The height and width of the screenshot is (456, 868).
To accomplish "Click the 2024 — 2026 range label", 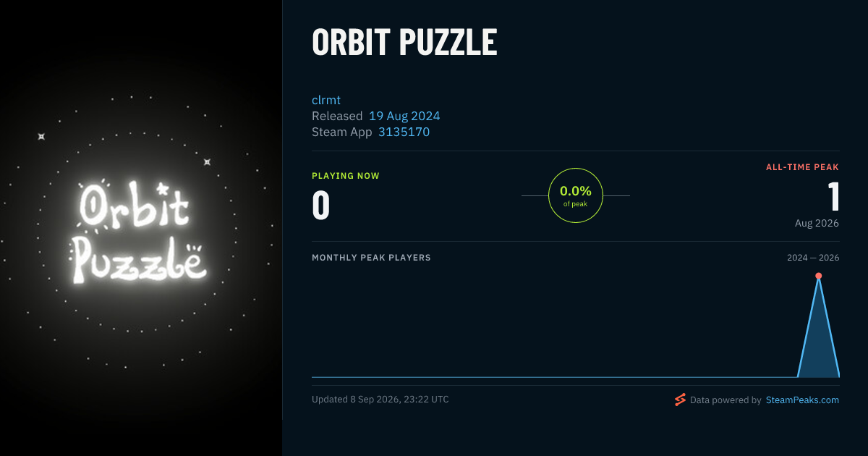I will click(813, 258).
